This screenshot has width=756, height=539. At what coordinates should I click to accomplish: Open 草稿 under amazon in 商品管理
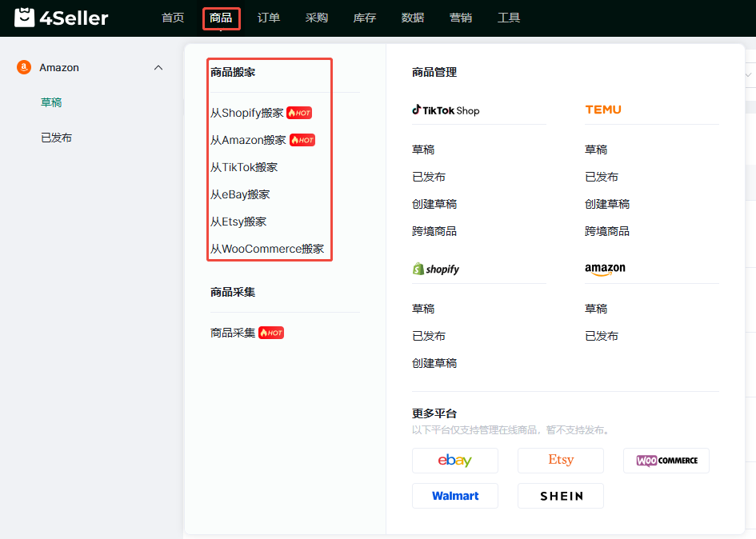pyautogui.click(x=596, y=309)
